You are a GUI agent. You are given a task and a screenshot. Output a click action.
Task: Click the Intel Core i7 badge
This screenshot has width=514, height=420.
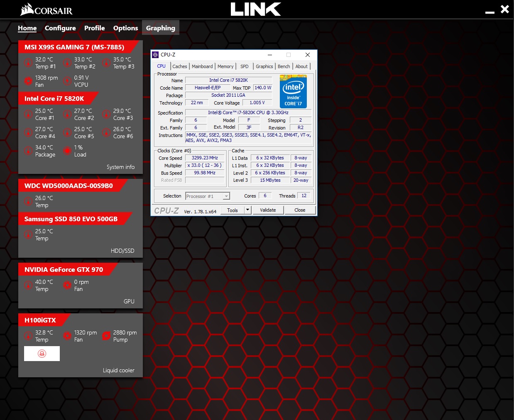point(293,91)
